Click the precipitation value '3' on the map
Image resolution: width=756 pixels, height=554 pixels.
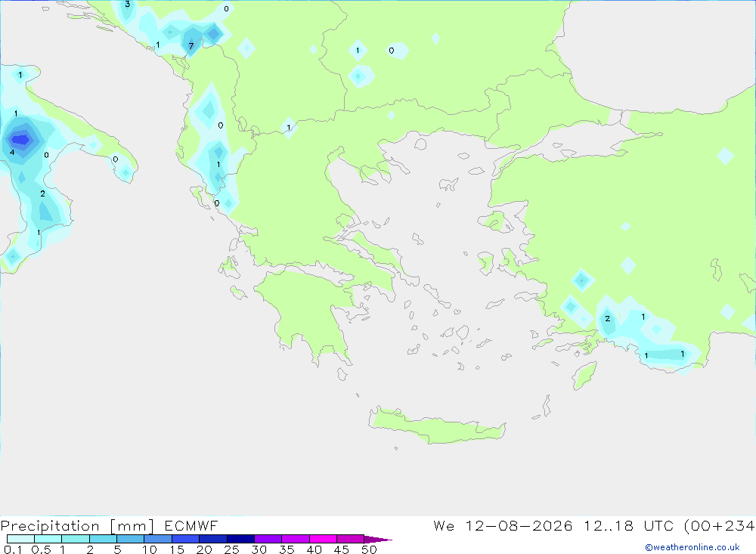[127, 4]
